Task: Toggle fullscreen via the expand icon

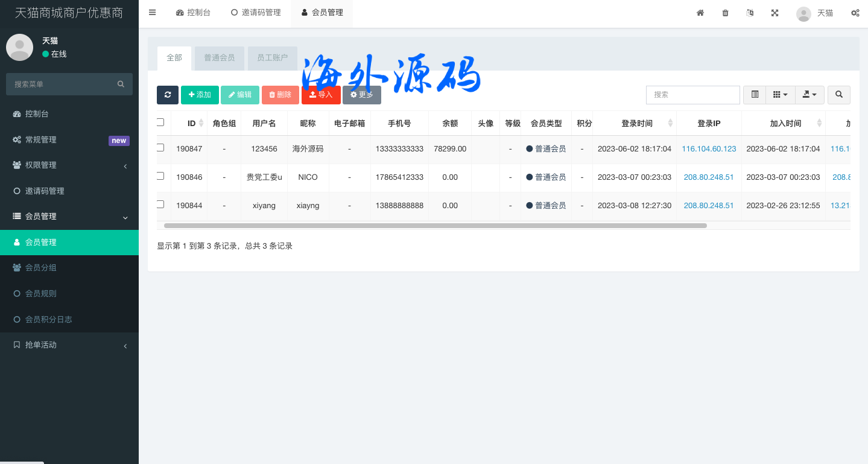Action: (x=775, y=13)
